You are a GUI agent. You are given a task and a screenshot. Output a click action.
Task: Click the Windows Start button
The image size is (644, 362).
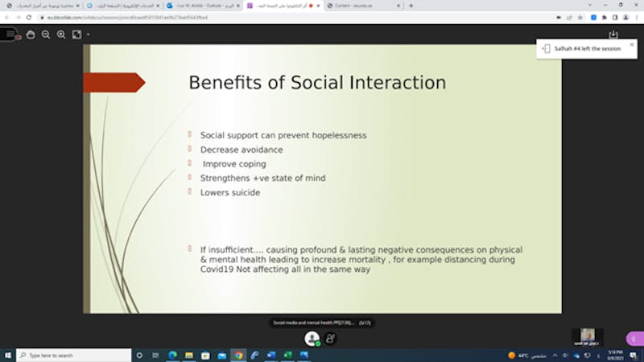click(7, 355)
